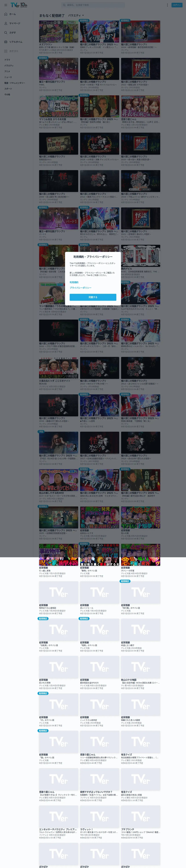186x868 pixels.
Task: Open 初耳怪談 託された呪物 placeholder thumbnail
Action: point(58,667)
